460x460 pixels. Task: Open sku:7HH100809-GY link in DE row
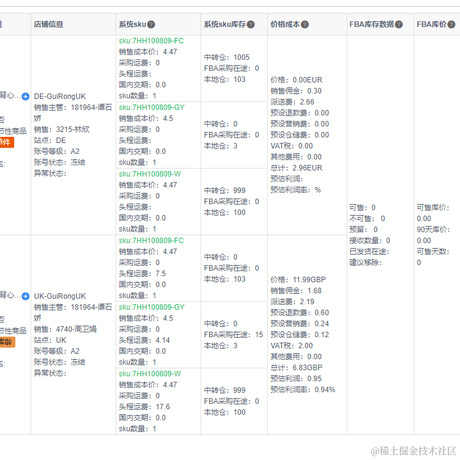152,107
